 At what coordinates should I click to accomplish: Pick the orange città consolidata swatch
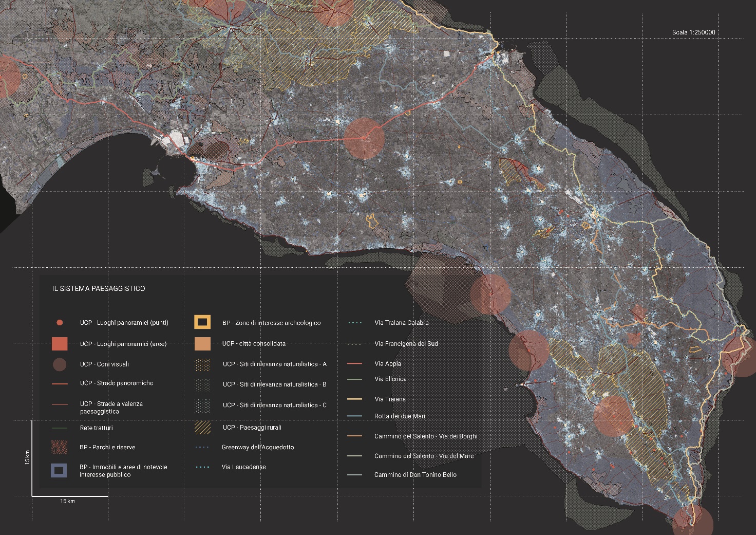pos(202,344)
